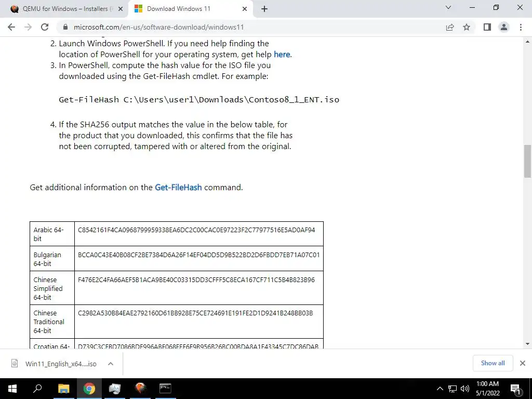
Task: Close the downloads bar
Action: pos(523,363)
